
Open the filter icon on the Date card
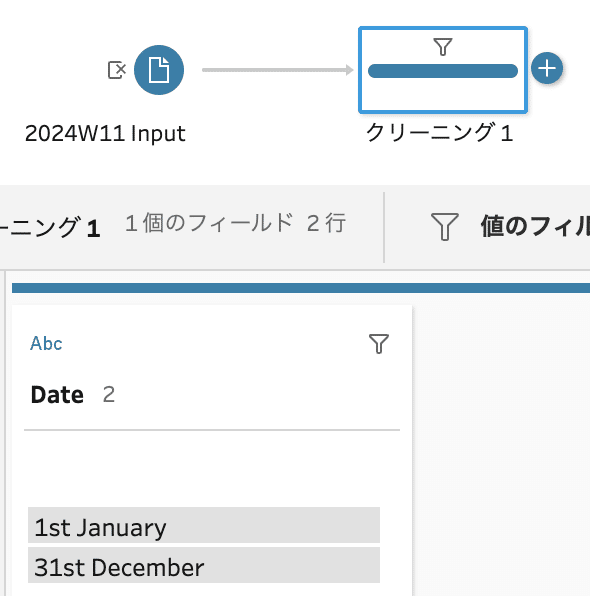tap(379, 344)
